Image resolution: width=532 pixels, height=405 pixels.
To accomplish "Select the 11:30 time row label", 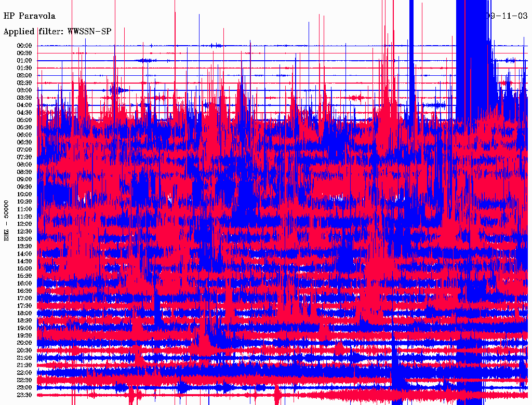I will click(x=24, y=217).
